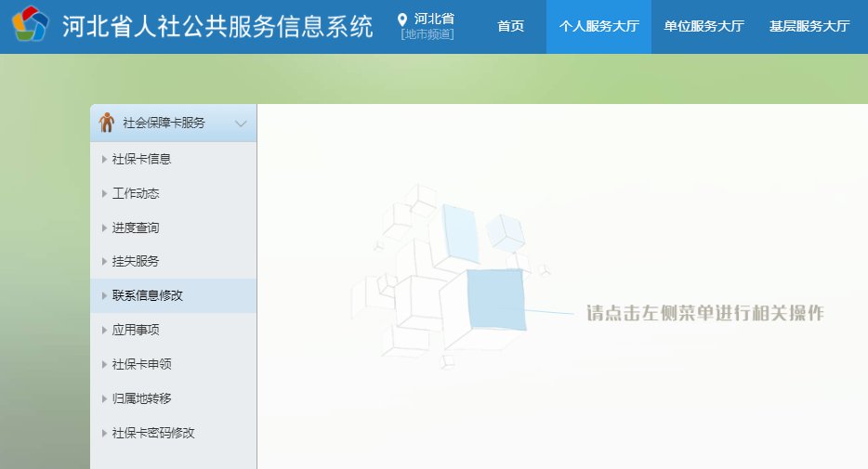
Task: Select 进度查询 in the sidebar
Action: tap(173, 228)
